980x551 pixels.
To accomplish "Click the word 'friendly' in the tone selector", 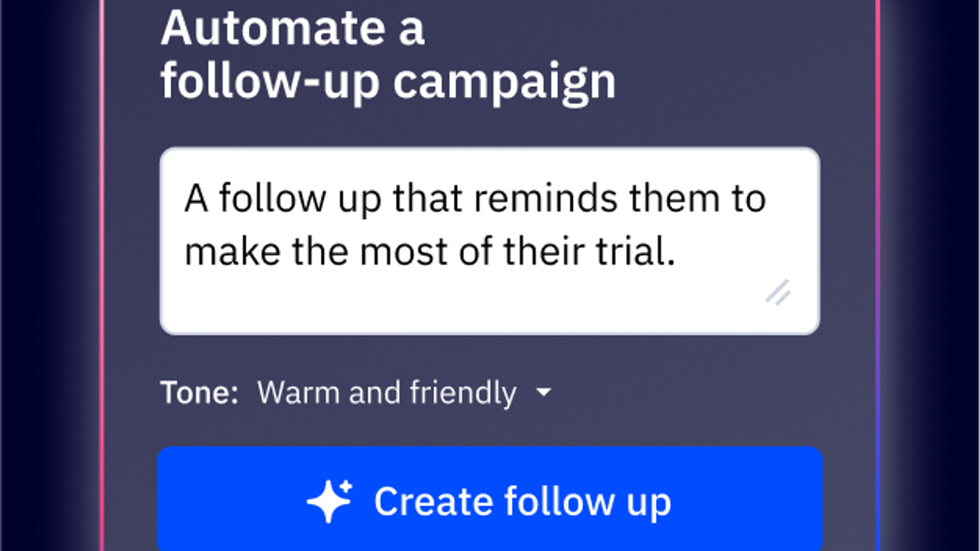I will [x=463, y=392].
